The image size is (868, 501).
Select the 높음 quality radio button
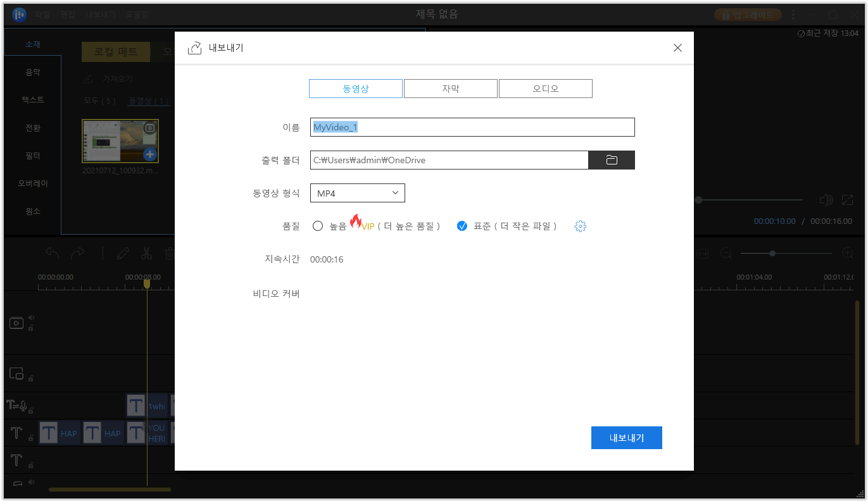pyautogui.click(x=318, y=226)
